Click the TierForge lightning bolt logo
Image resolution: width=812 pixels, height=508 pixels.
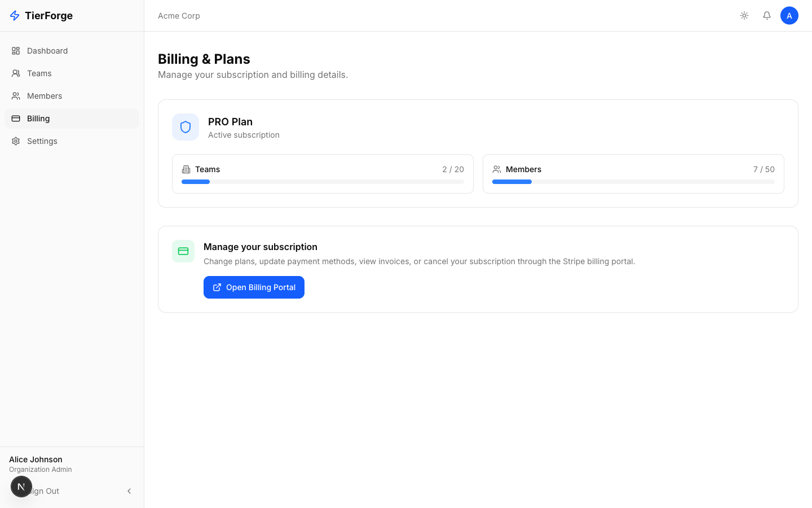click(x=15, y=16)
